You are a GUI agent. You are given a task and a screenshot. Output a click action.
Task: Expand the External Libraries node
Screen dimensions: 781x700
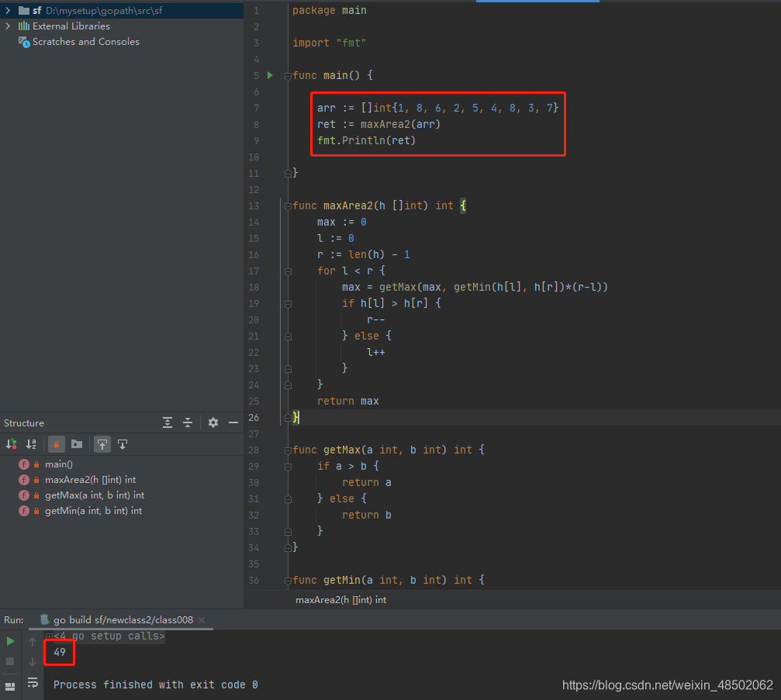pos(8,26)
